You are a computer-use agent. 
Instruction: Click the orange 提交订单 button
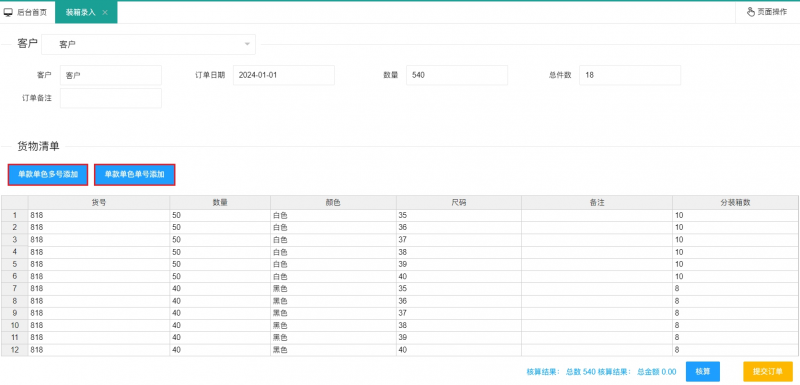pyautogui.click(x=768, y=372)
